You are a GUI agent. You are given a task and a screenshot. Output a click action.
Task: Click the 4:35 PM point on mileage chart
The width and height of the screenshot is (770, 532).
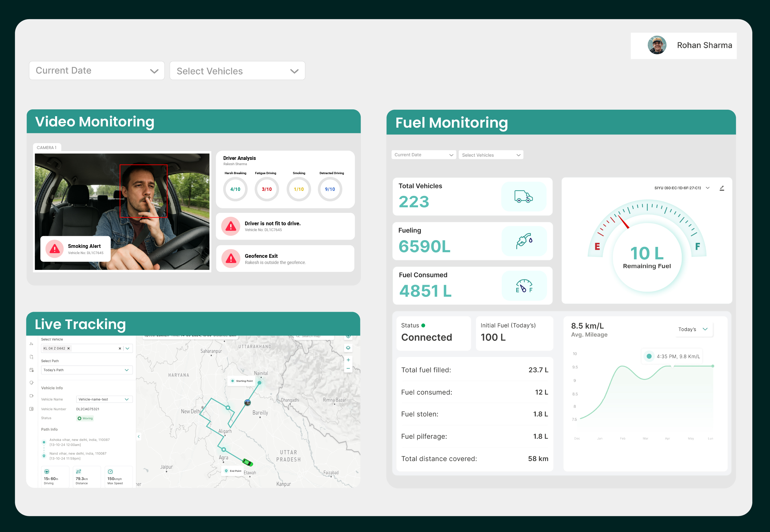coord(673,366)
